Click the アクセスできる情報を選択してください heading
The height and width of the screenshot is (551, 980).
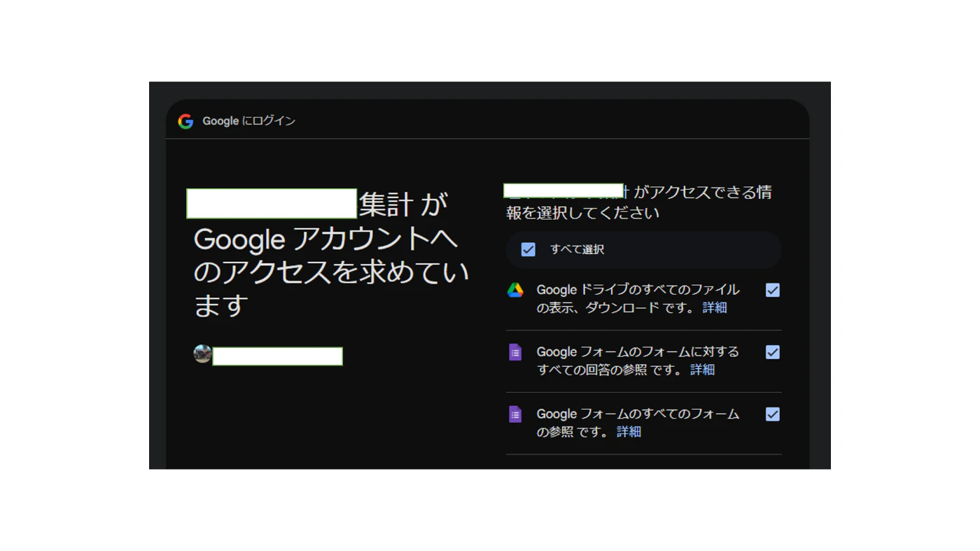(x=639, y=202)
